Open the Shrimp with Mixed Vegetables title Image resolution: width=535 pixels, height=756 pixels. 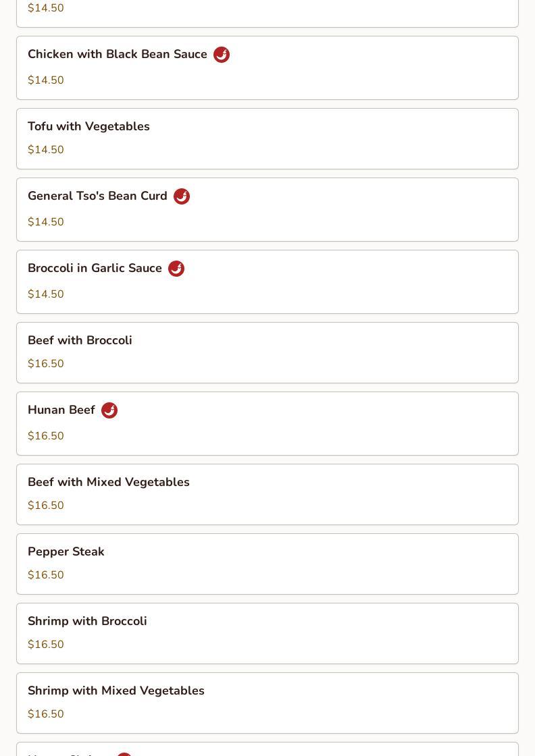click(116, 691)
